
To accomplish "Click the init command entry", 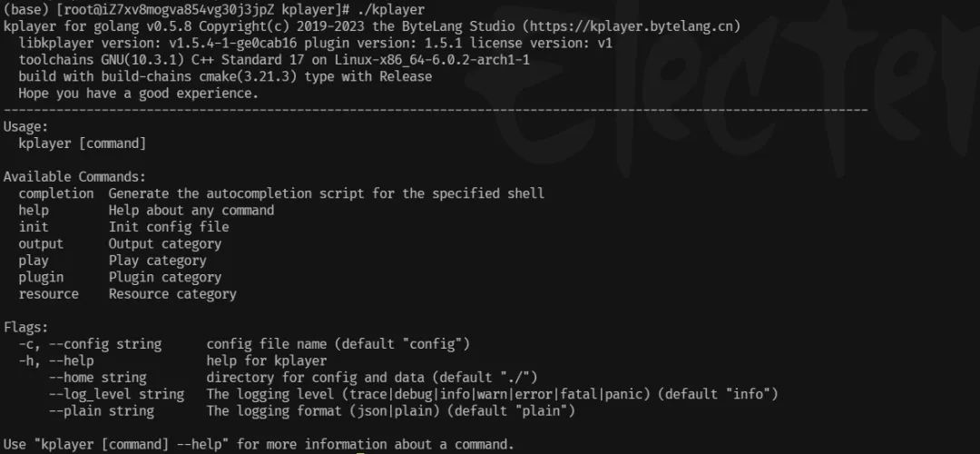I will pyautogui.click(x=34, y=227).
